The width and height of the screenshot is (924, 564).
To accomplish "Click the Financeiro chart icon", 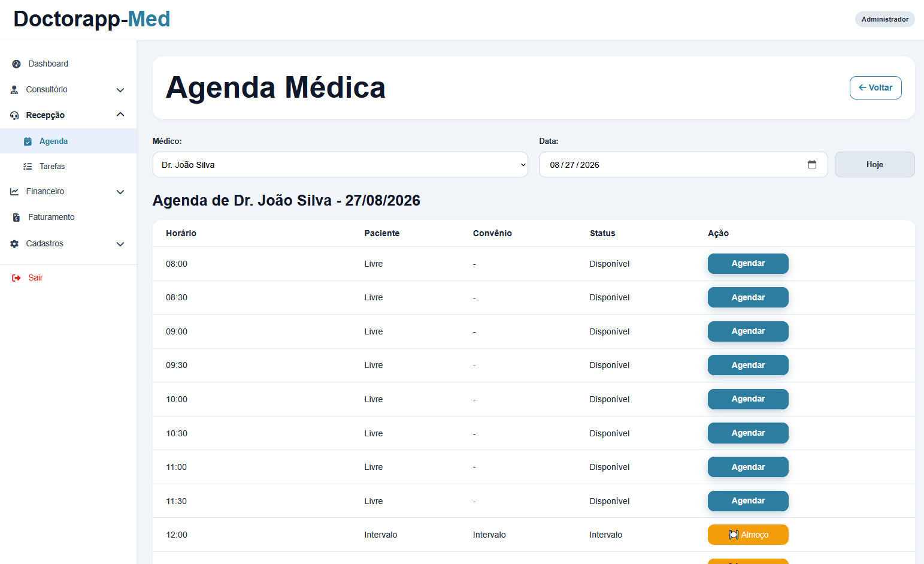I will 14,192.
